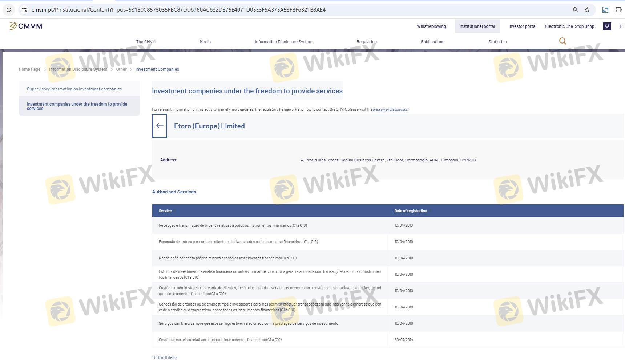
Task: Select row 'Negociação por conta própria'
Action: pos(388,258)
